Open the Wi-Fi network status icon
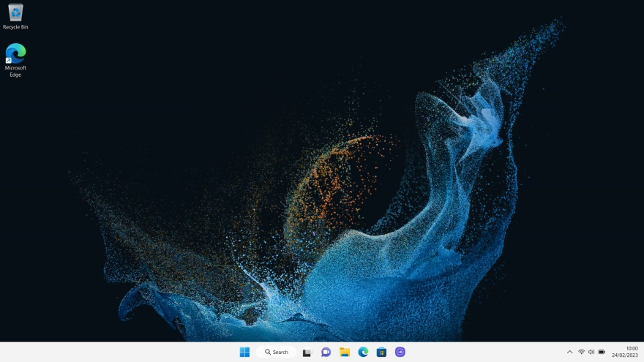 tap(581, 352)
